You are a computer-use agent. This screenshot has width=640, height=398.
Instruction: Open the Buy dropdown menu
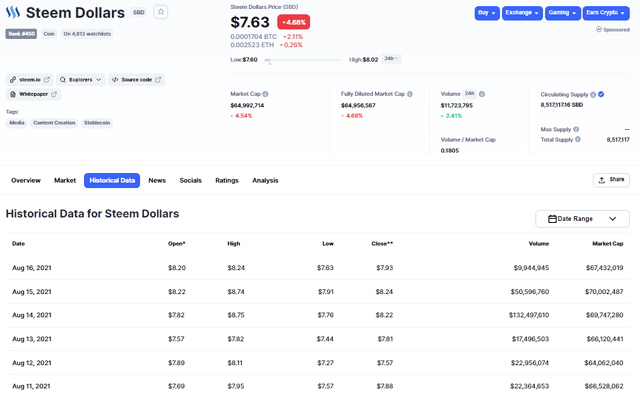pos(487,13)
